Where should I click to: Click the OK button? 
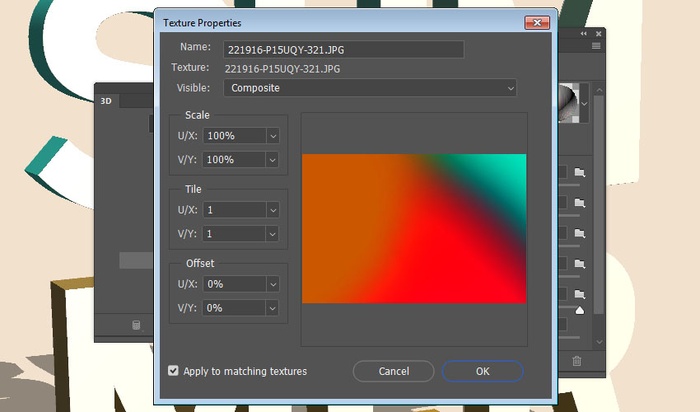click(x=483, y=371)
